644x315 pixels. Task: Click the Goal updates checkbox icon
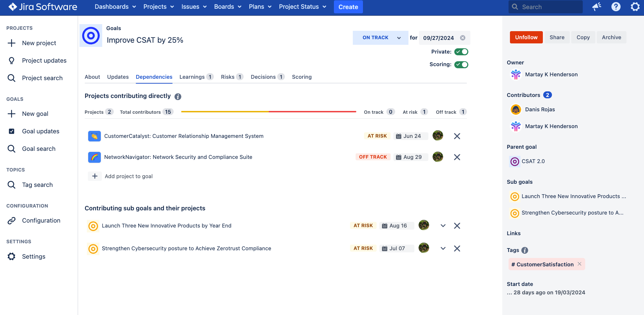(x=12, y=131)
